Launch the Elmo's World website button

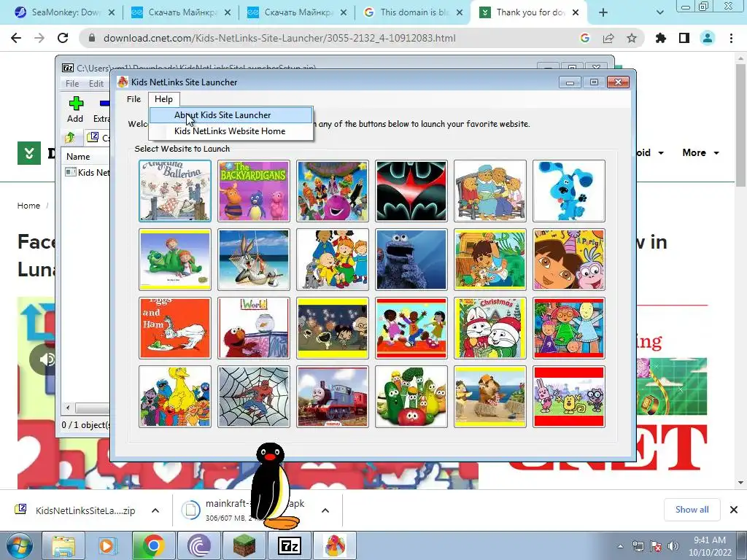tap(253, 328)
